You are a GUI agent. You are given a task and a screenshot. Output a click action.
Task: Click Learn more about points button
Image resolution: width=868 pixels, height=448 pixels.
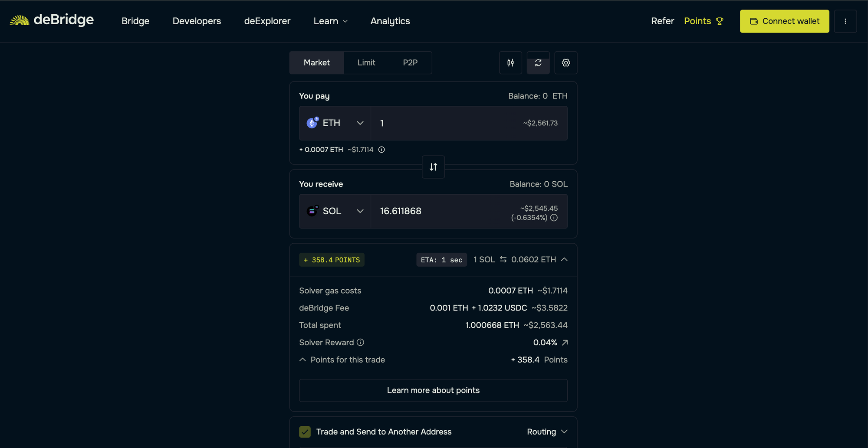pyautogui.click(x=433, y=390)
